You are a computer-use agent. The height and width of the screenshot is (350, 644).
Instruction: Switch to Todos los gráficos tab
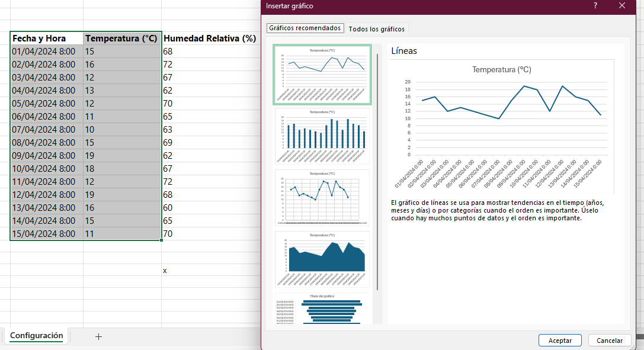(x=377, y=28)
